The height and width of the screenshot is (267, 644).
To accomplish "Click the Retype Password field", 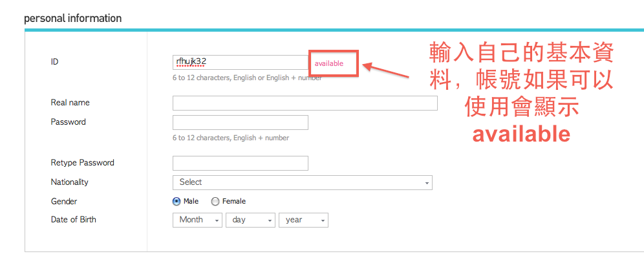I will point(241,163).
